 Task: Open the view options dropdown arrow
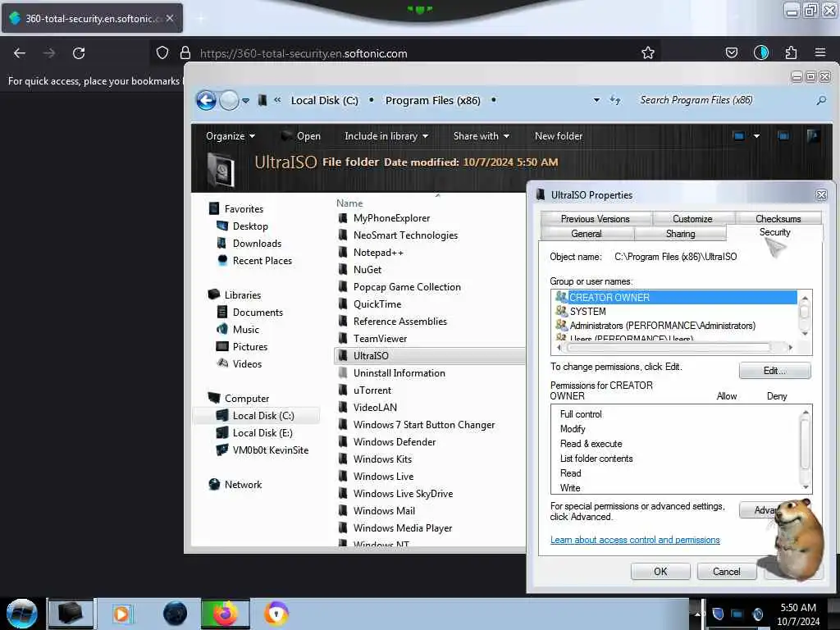(x=756, y=136)
